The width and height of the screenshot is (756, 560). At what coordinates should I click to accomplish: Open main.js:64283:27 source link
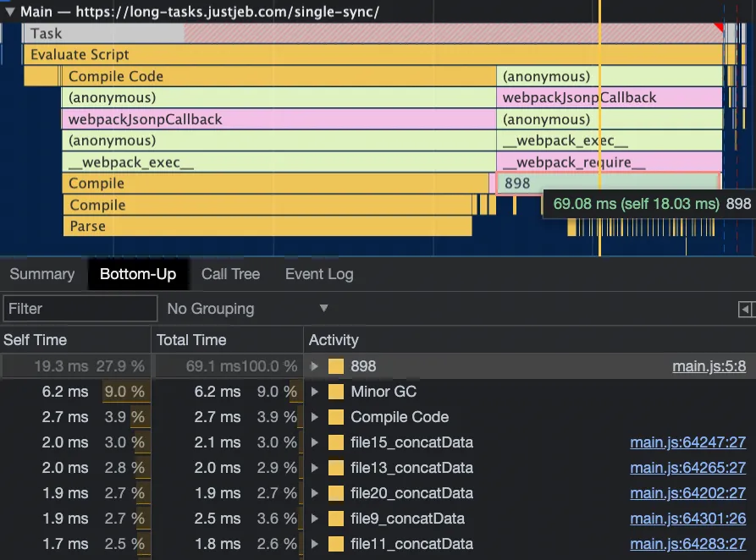[688, 544]
